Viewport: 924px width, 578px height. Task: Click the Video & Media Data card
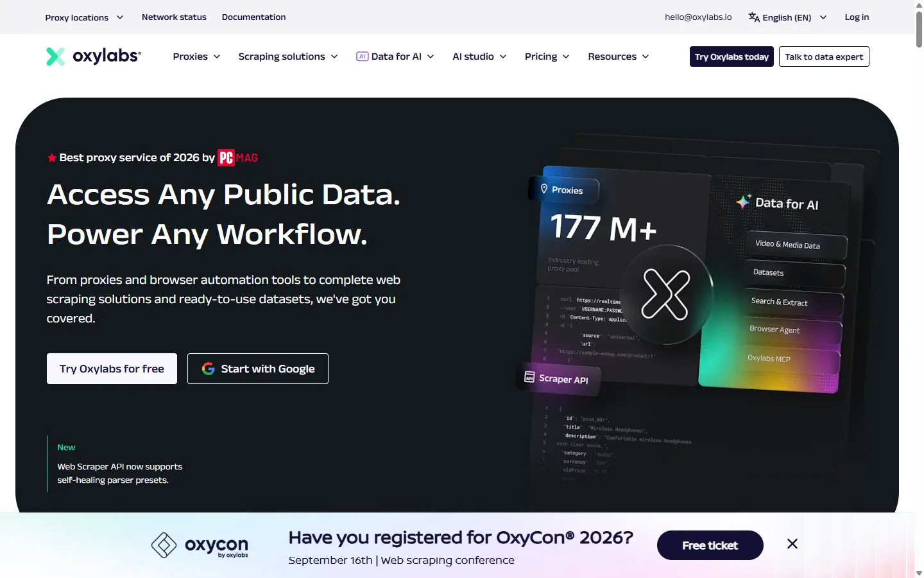tap(796, 245)
